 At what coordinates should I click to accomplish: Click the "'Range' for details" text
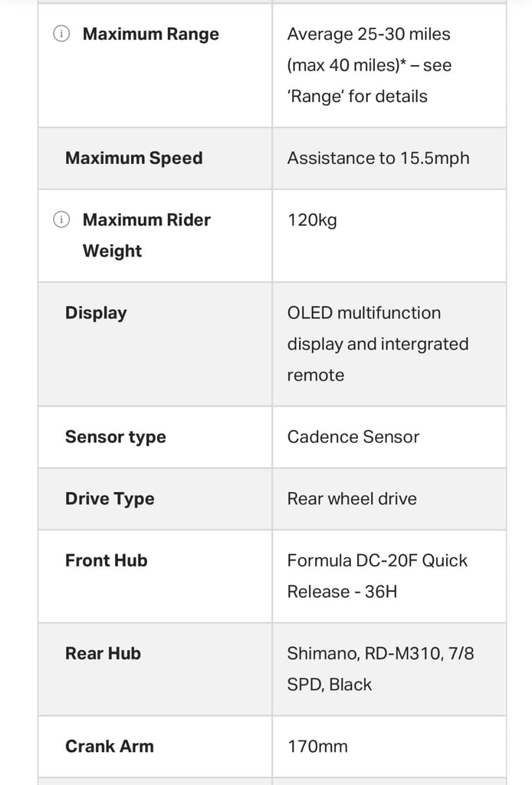tap(357, 96)
